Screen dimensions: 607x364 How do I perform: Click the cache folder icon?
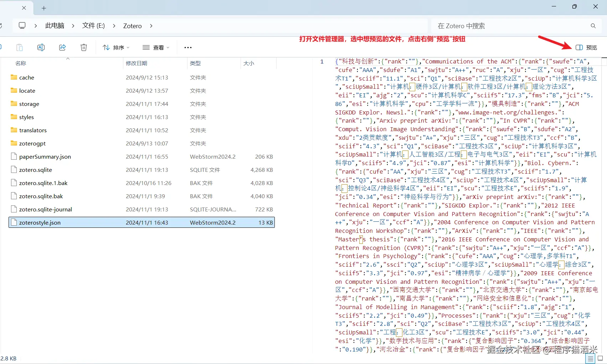(x=14, y=77)
